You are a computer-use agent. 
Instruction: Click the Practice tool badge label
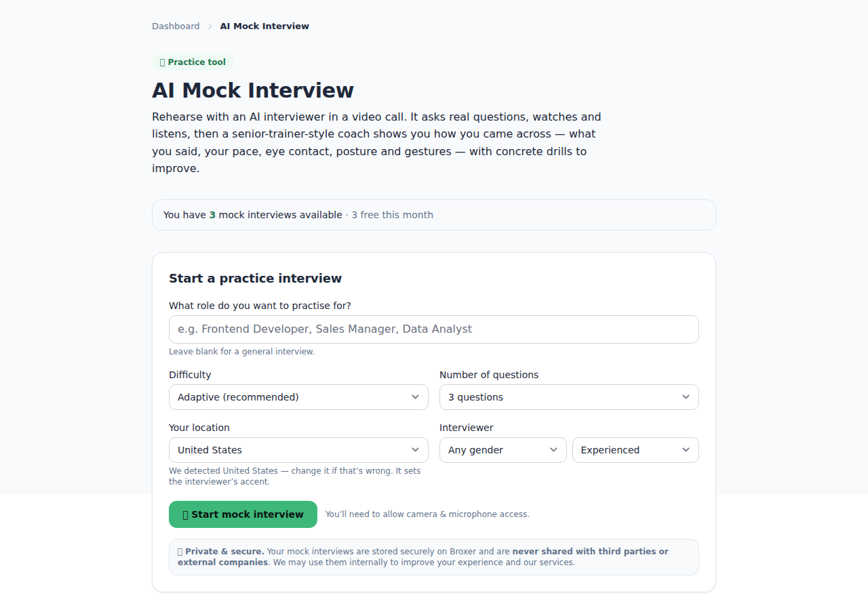click(197, 62)
